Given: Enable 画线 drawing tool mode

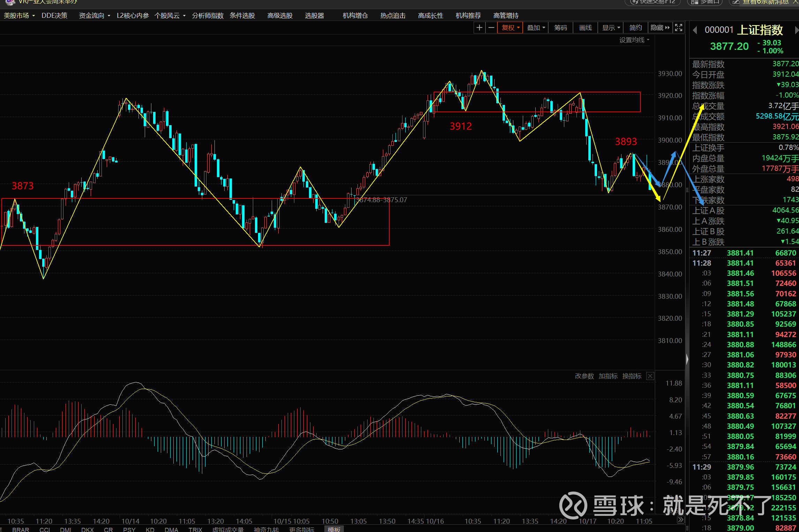Looking at the screenshot, I should 585,28.
